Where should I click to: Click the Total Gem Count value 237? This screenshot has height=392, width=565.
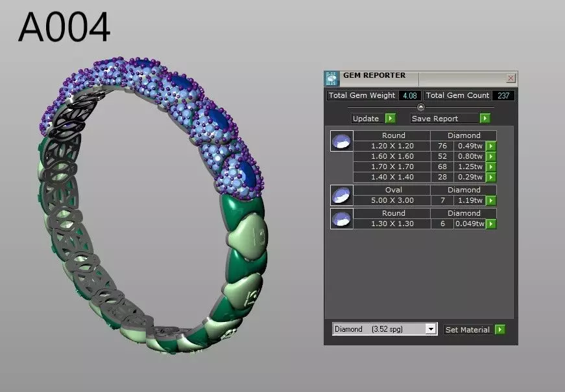[503, 95]
